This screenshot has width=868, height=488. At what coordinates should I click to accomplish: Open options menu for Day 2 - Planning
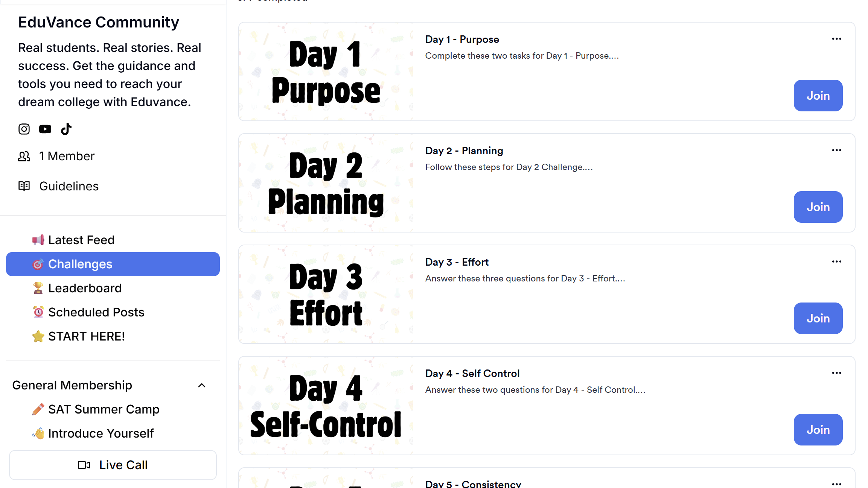click(836, 151)
